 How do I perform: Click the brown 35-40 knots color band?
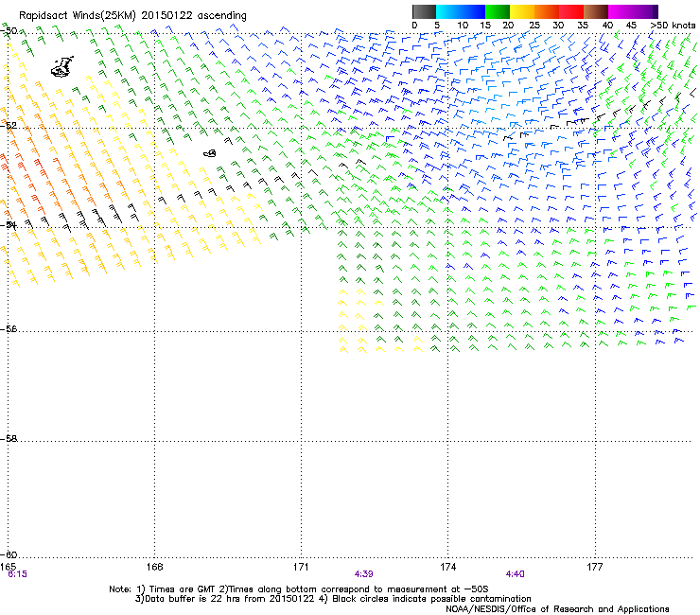point(596,11)
